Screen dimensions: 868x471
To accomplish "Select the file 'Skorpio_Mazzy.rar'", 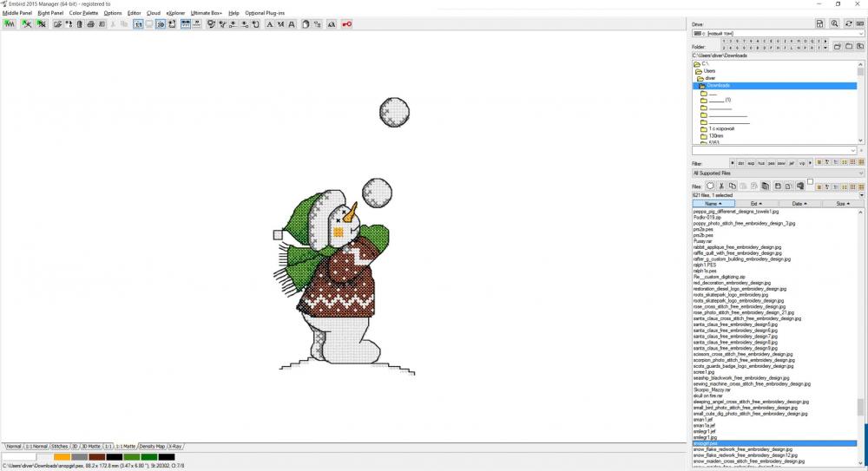I will pos(712,389).
